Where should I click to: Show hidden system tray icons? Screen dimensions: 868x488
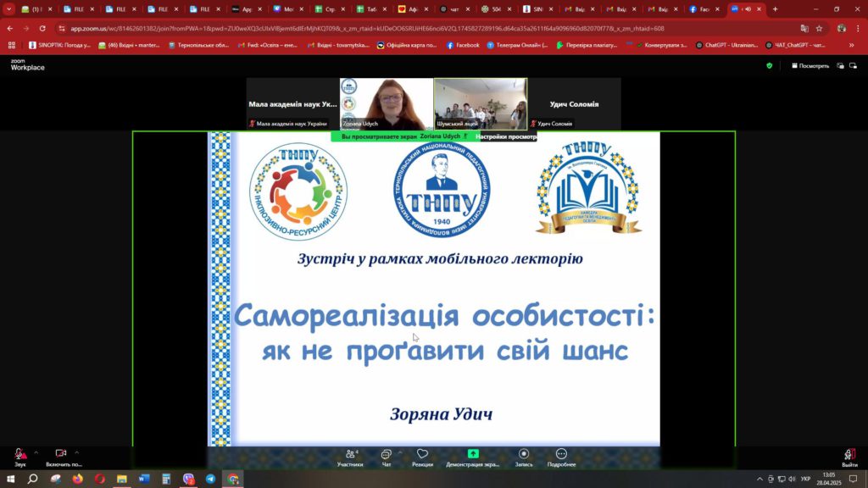point(759,480)
